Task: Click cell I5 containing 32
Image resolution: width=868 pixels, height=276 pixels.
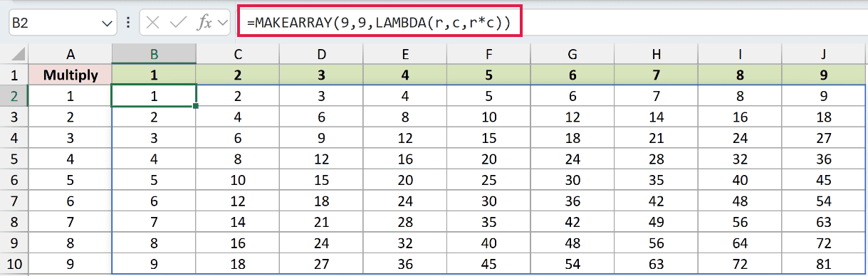Action: click(x=740, y=158)
